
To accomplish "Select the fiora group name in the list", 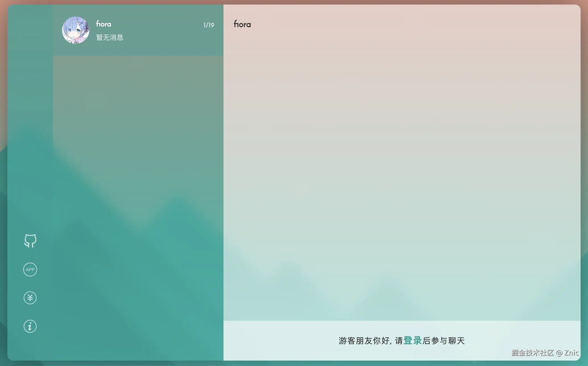I will pos(103,24).
